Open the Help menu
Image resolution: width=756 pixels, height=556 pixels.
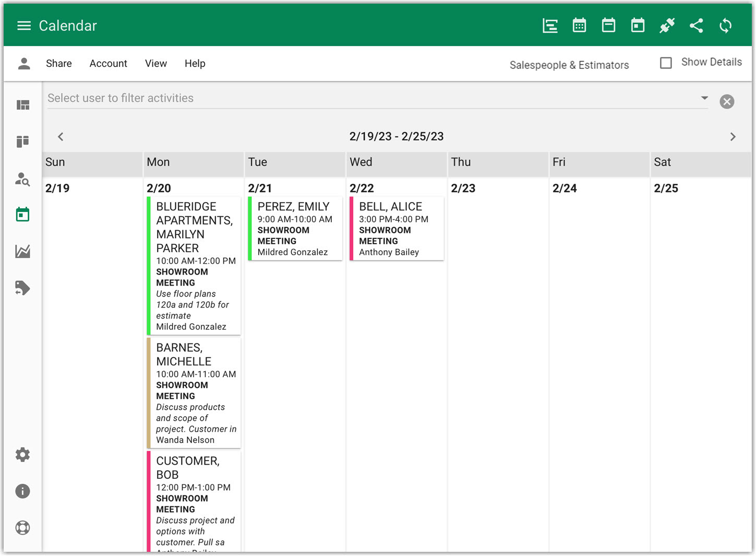(195, 63)
